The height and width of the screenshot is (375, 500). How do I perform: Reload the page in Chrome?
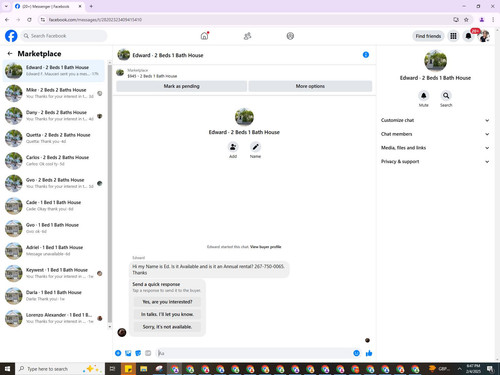click(29, 20)
